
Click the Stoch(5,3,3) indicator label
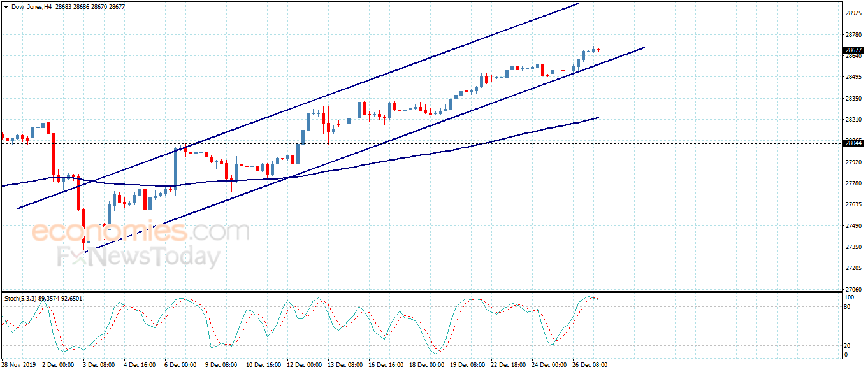[x=20, y=298]
